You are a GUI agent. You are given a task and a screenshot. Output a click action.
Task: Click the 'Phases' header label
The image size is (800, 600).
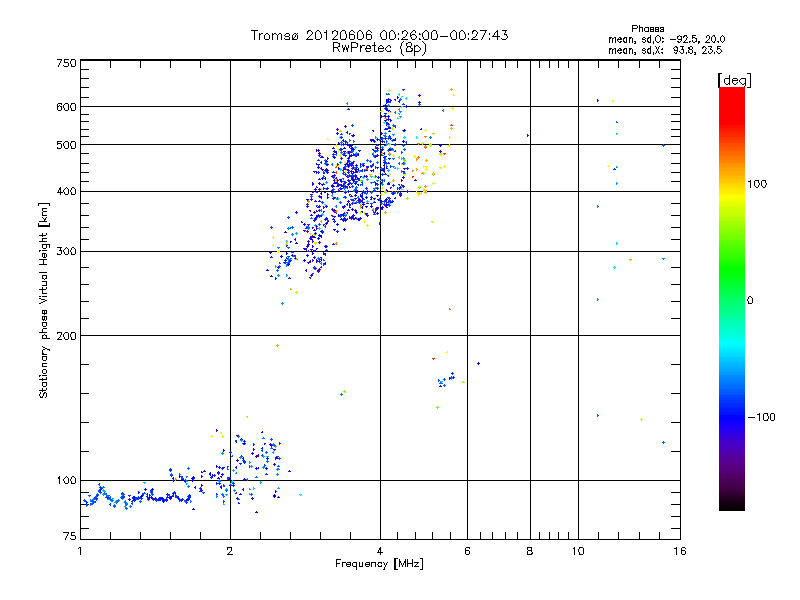click(647, 29)
